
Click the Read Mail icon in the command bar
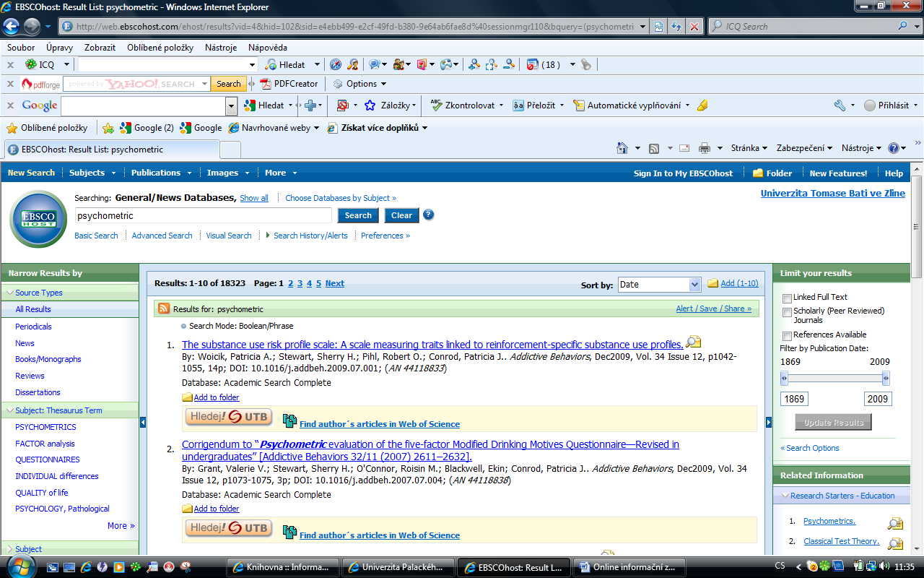[x=684, y=148]
